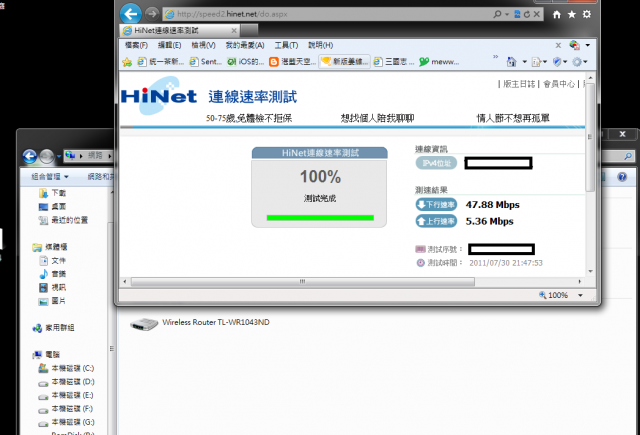This screenshot has height=435, width=640.
Task: Expand command bar feeds dropdown arrow
Action: point(544,62)
